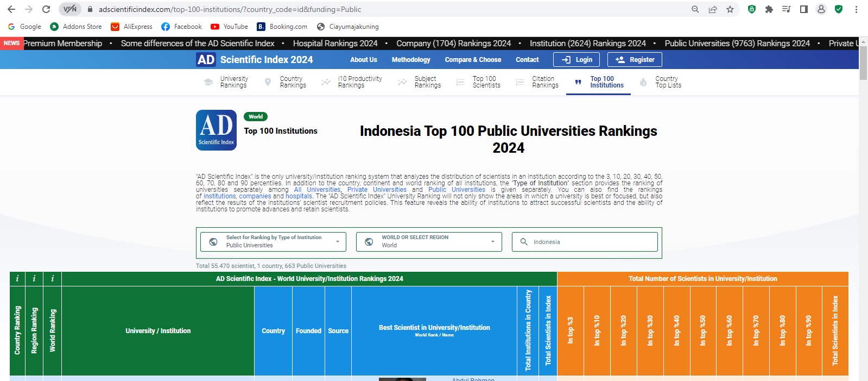The width and height of the screenshot is (868, 381).
Task: Click the VPN icon in address bar
Action: pyautogui.click(x=70, y=9)
